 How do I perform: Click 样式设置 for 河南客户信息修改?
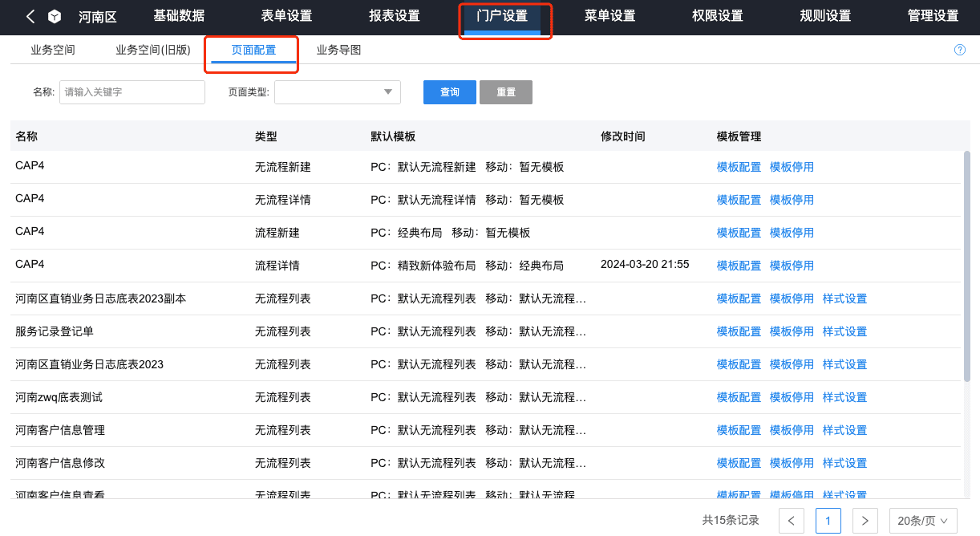click(844, 463)
